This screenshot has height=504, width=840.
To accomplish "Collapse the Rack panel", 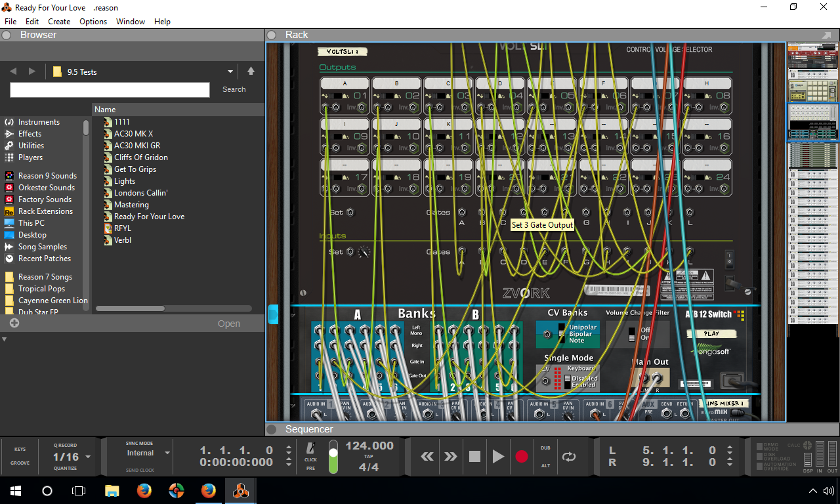I will pyautogui.click(x=271, y=35).
